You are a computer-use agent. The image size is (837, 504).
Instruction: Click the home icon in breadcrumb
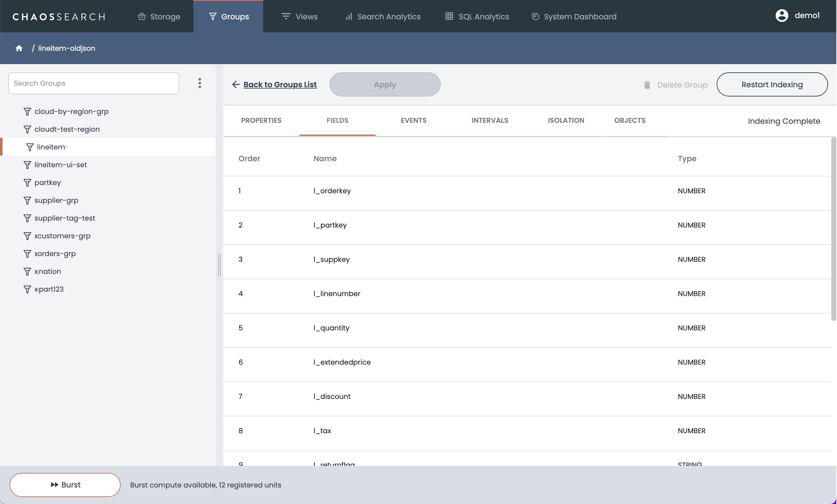pyautogui.click(x=19, y=48)
